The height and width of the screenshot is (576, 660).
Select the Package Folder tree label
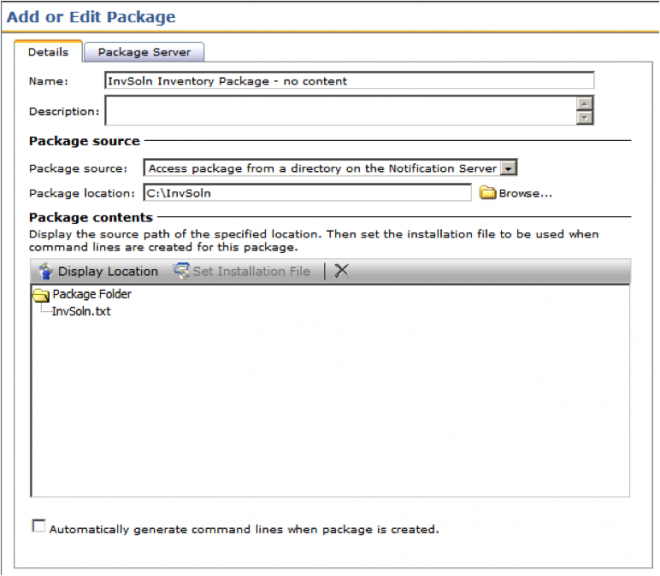92,295
